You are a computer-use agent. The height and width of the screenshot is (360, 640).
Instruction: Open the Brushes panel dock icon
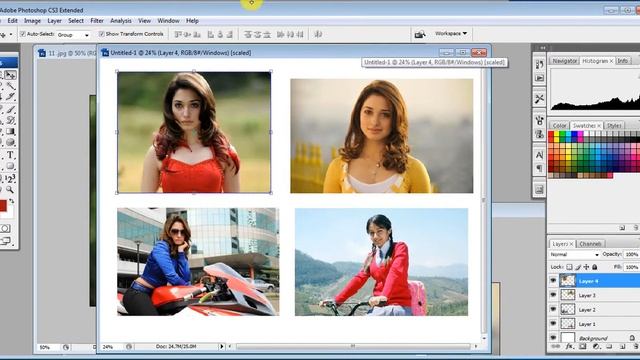pos(539,120)
